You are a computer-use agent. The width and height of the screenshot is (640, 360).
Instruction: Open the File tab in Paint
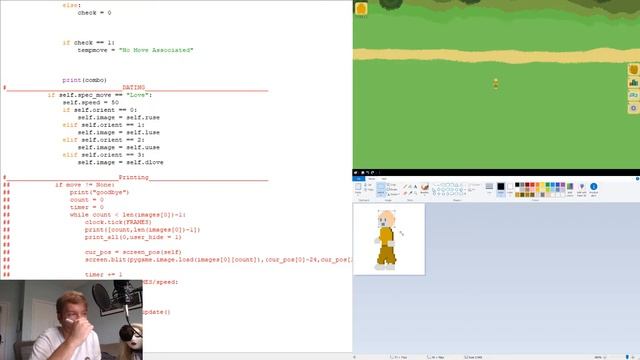click(359, 179)
